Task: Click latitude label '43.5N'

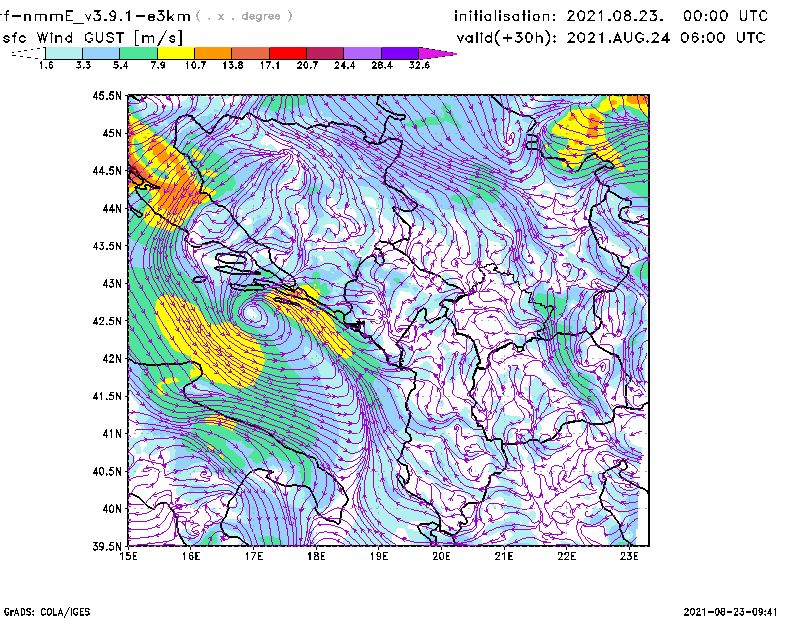Action: (107, 245)
